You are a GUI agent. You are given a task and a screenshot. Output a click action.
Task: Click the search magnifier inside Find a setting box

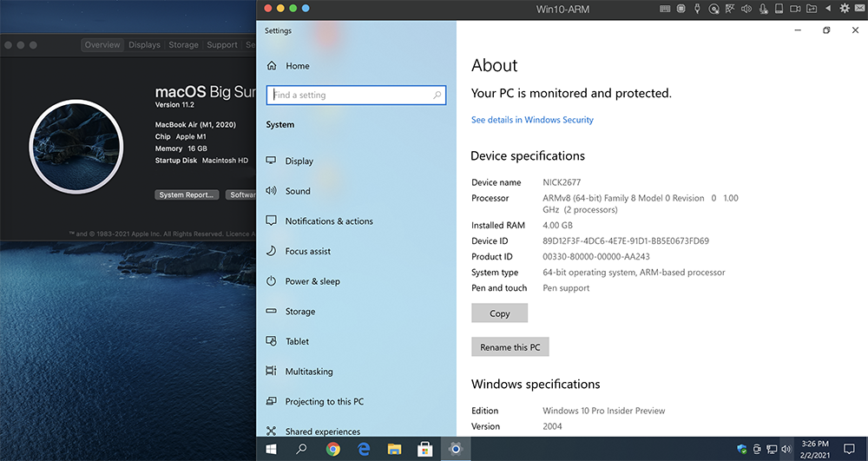coord(437,95)
